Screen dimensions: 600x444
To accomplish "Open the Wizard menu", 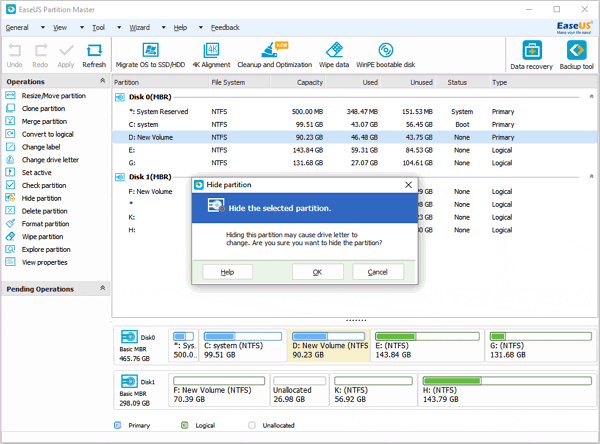I will [140, 28].
